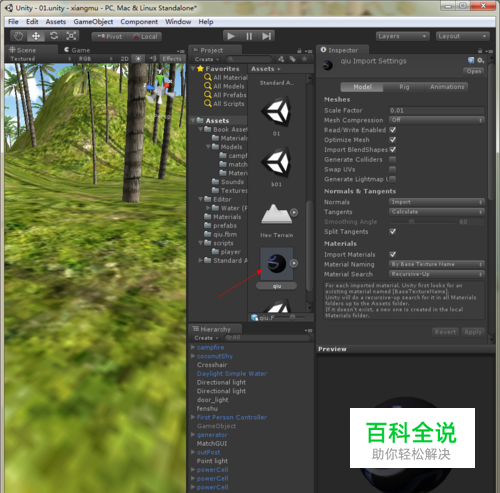
Task: Select the Hand tool in toolbar
Action: [19, 36]
